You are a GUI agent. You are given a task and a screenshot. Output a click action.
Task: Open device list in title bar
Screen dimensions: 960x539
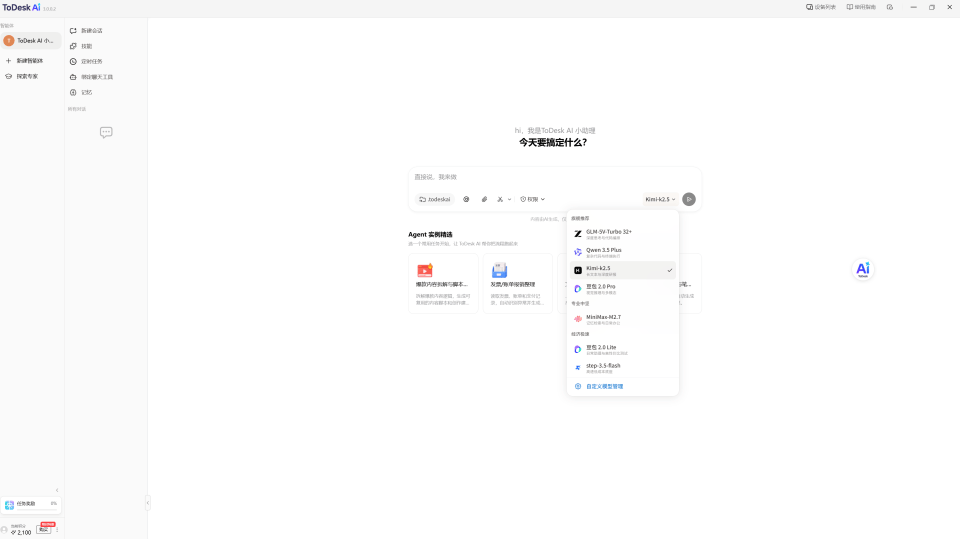pyautogui.click(x=820, y=7)
